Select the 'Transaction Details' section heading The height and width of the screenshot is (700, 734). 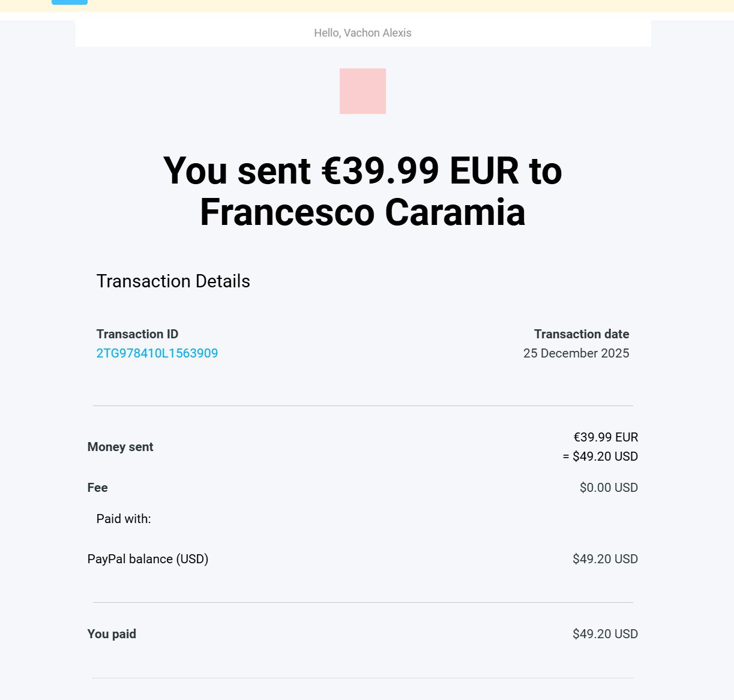(x=173, y=281)
